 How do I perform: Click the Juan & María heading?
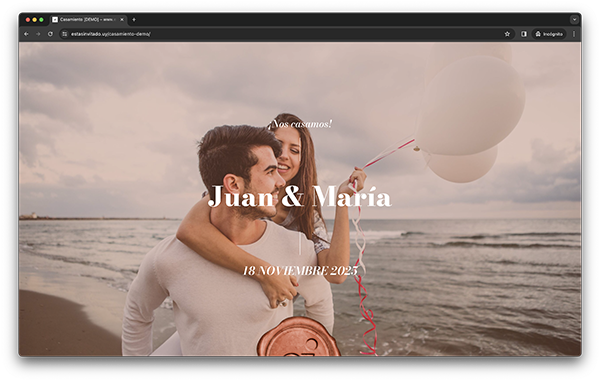(300, 197)
